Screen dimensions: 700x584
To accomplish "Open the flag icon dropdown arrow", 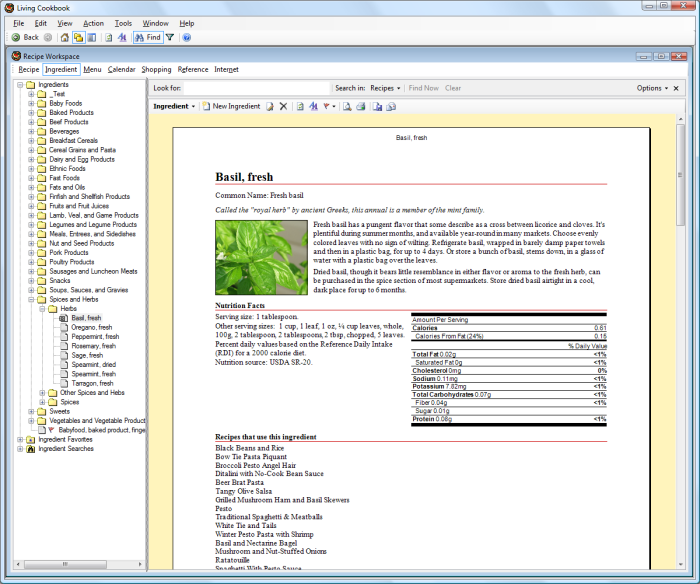I will click(x=334, y=107).
